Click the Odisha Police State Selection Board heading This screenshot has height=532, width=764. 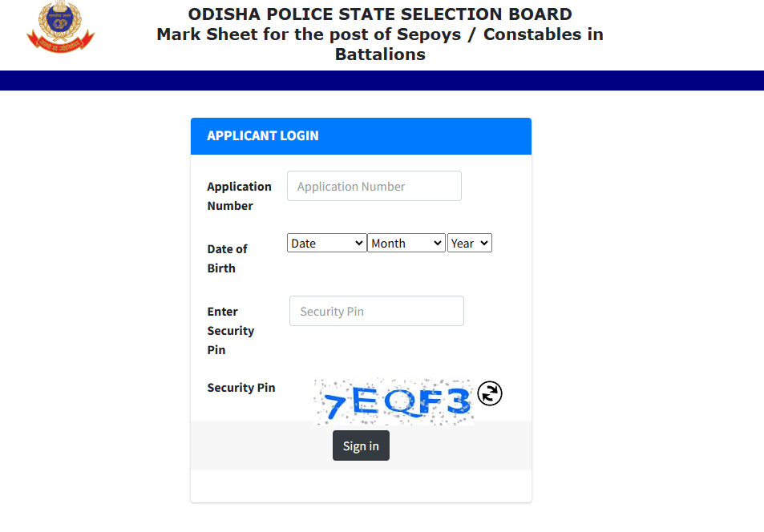[380, 14]
